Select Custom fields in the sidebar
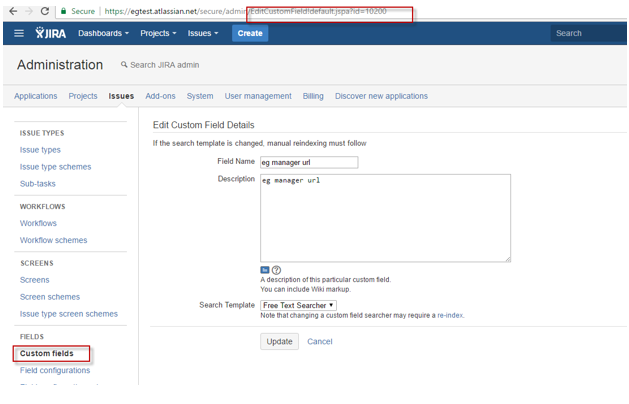The image size is (629, 404). 47,353
